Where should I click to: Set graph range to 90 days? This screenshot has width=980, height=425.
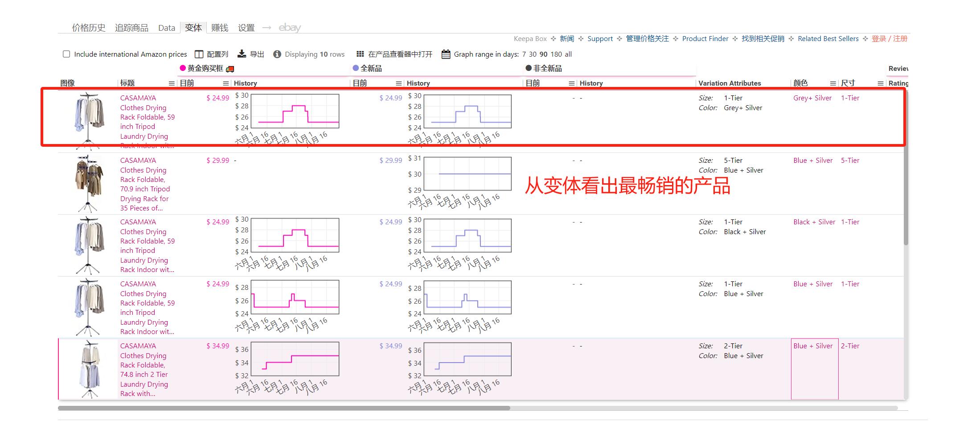point(543,54)
